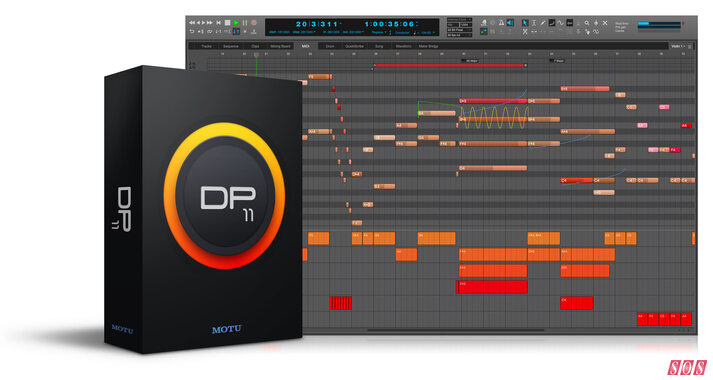Screen dimensions: 713x380
Task: Select the I-Beam selection tool
Action: 534,23
